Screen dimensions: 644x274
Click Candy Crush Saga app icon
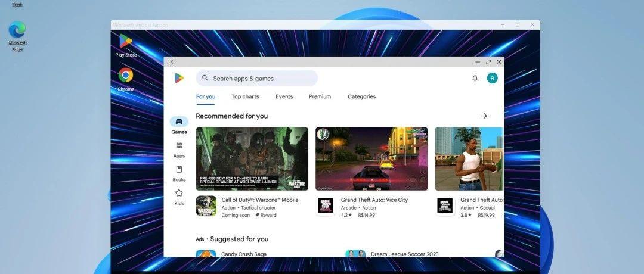pos(206,254)
